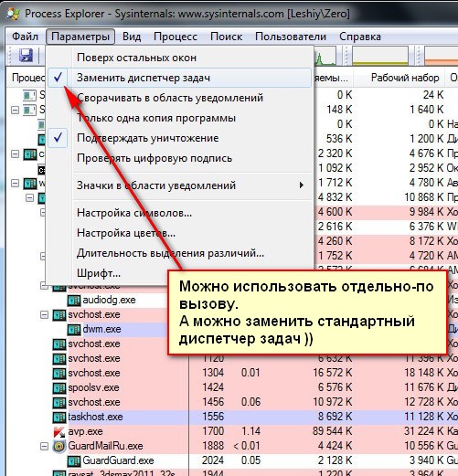Click the GuardMailRu.exe shield icon

[x=59, y=446]
